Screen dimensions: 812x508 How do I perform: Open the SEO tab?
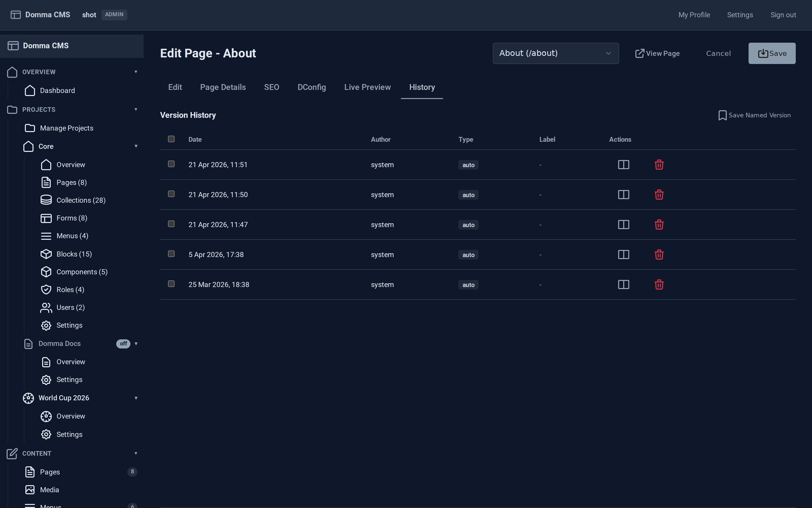pyautogui.click(x=272, y=87)
